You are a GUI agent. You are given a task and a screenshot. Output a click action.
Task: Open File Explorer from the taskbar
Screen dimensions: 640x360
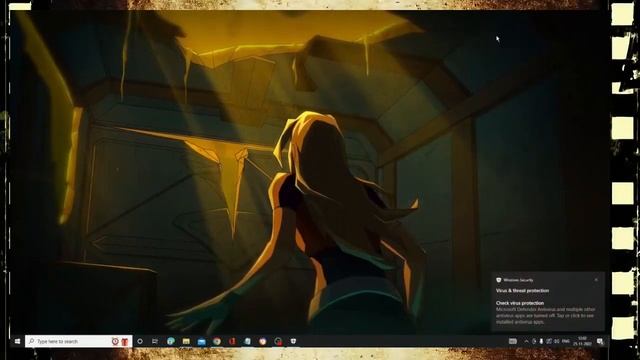coord(186,341)
